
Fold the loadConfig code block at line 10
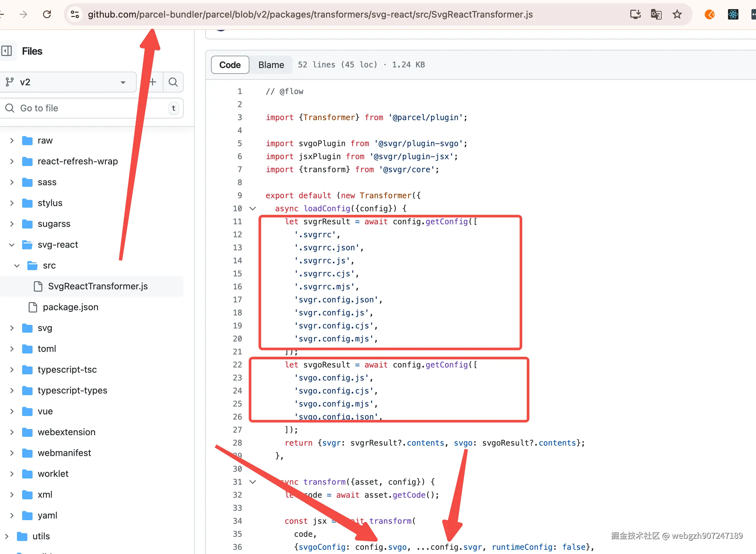coord(253,209)
